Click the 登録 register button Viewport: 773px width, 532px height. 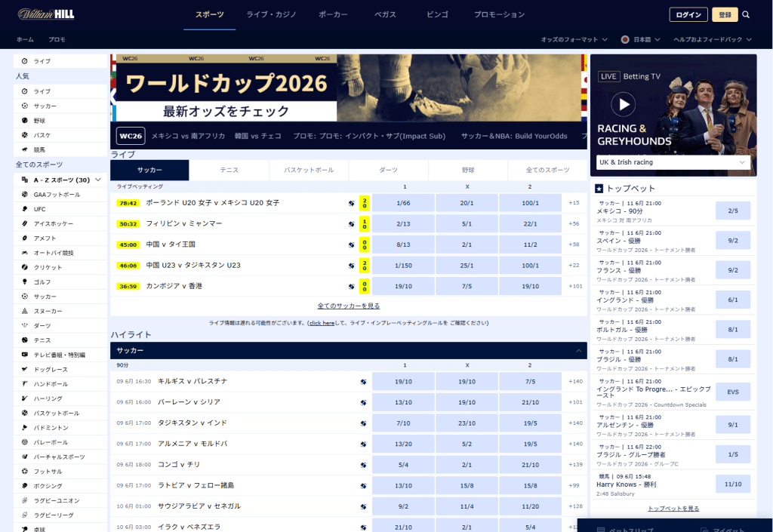point(725,15)
